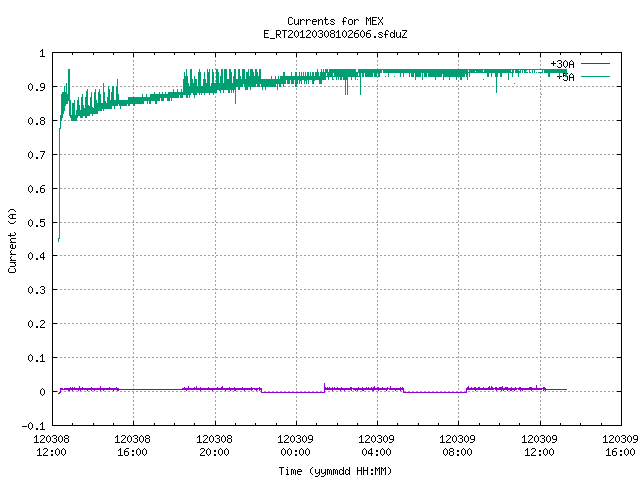Click y-axis tick label 0
640x480 pixels.
coord(42,392)
